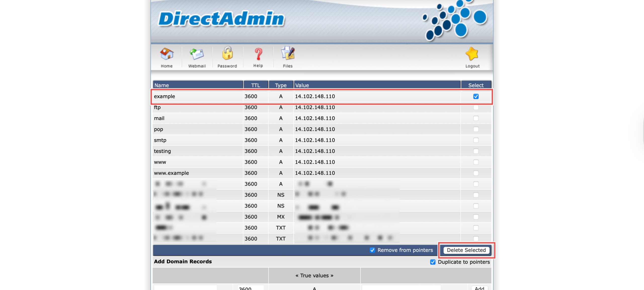Image resolution: width=644 pixels, height=290 pixels.
Task: Sort by the Name column header
Action: (162, 85)
